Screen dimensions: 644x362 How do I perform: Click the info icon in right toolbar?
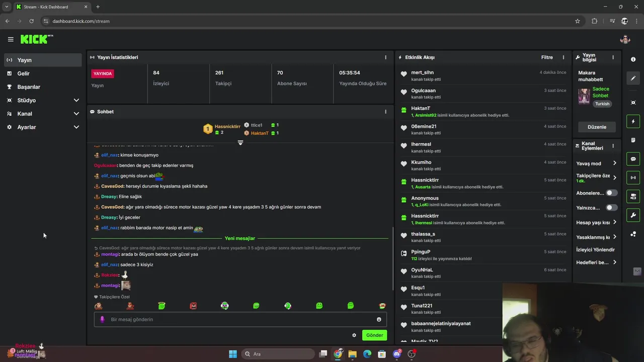click(x=633, y=59)
